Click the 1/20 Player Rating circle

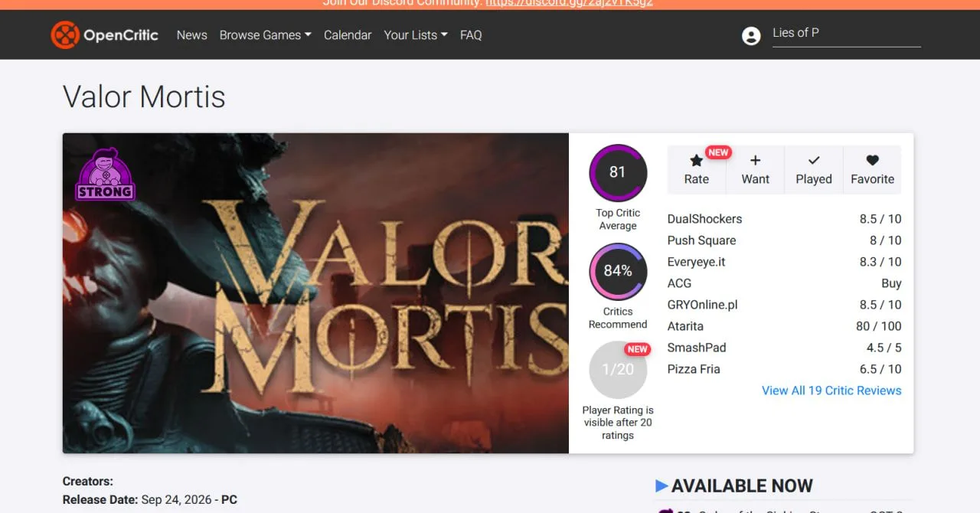618,370
